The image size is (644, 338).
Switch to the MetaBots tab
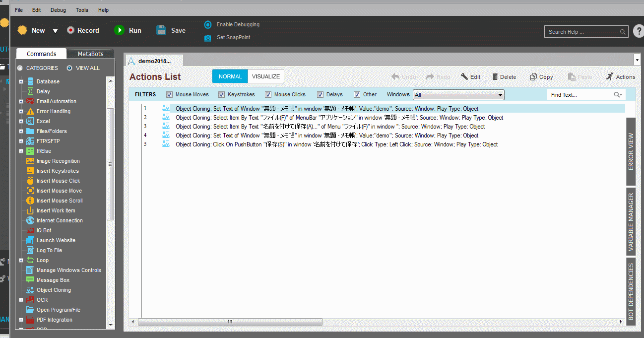tap(89, 54)
